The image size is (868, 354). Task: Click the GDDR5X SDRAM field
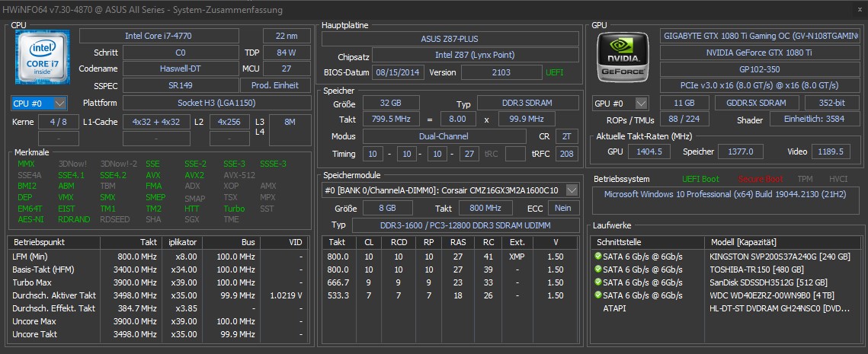pos(757,104)
